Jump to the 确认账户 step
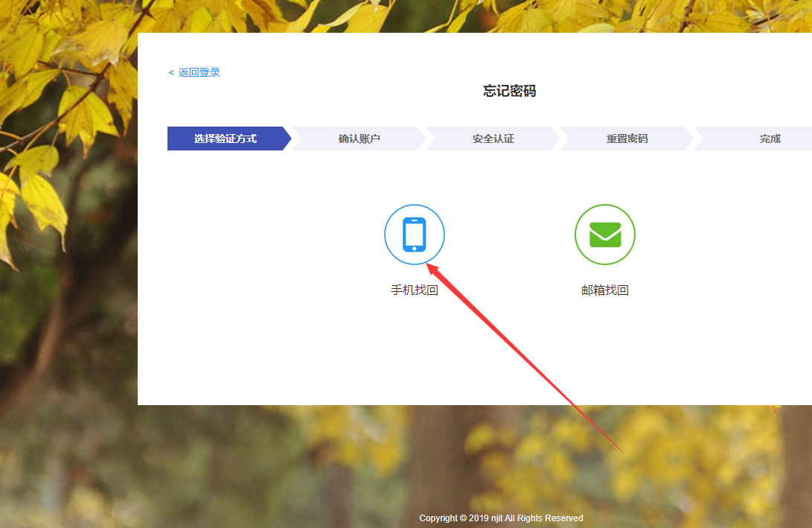 click(359, 139)
